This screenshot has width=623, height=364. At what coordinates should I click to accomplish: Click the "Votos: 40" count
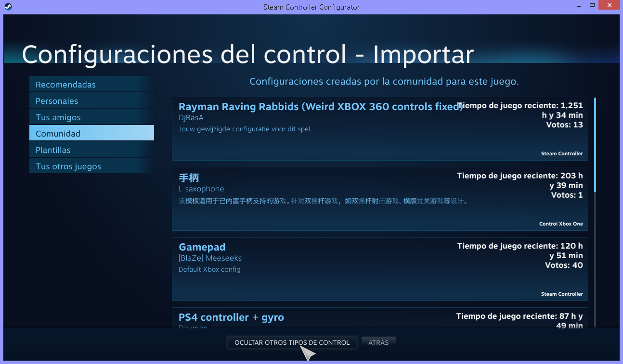coord(564,265)
